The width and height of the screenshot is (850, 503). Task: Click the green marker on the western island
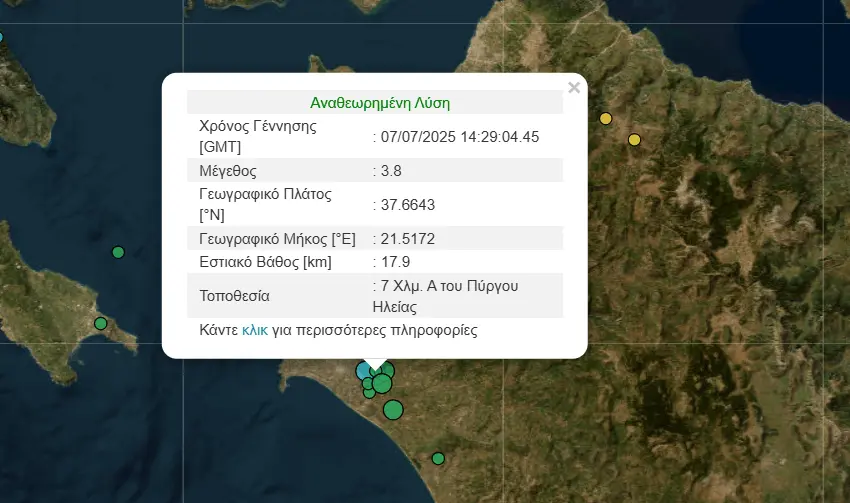coord(100,323)
